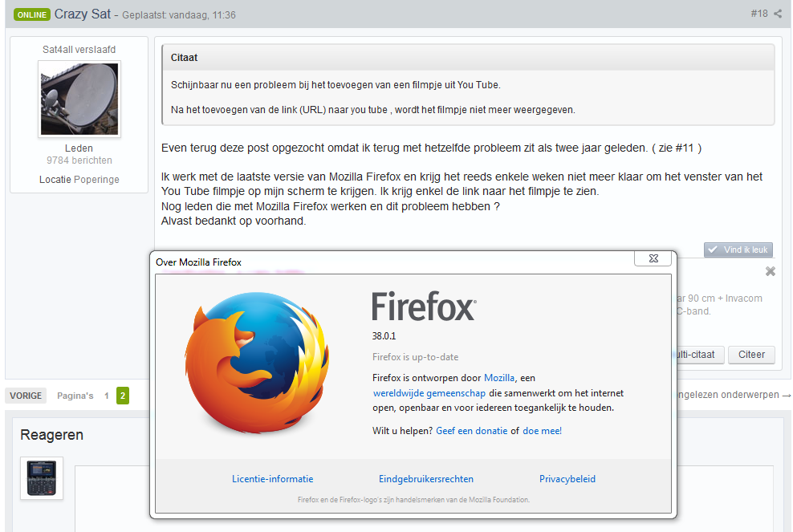Viewport: 793px width, 532px height.
Task: Go to page 1 of the topic
Action: coord(107,396)
